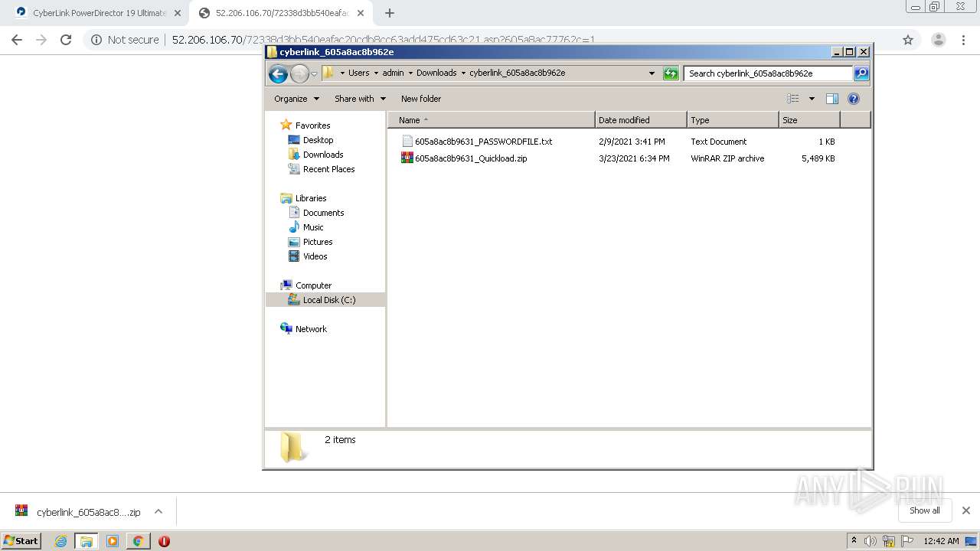This screenshot has width=980, height=551.
Task: Sort by the Size column header
Action: tap(809, 120)
